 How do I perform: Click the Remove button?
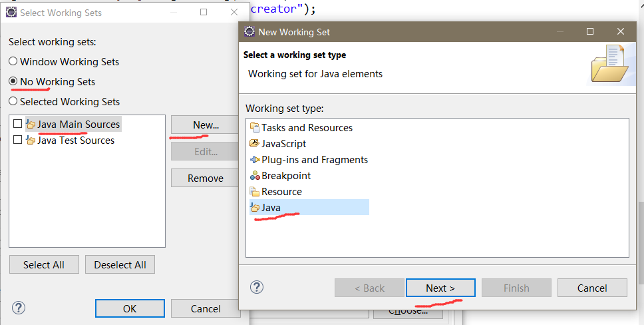[x=206, y=178]
